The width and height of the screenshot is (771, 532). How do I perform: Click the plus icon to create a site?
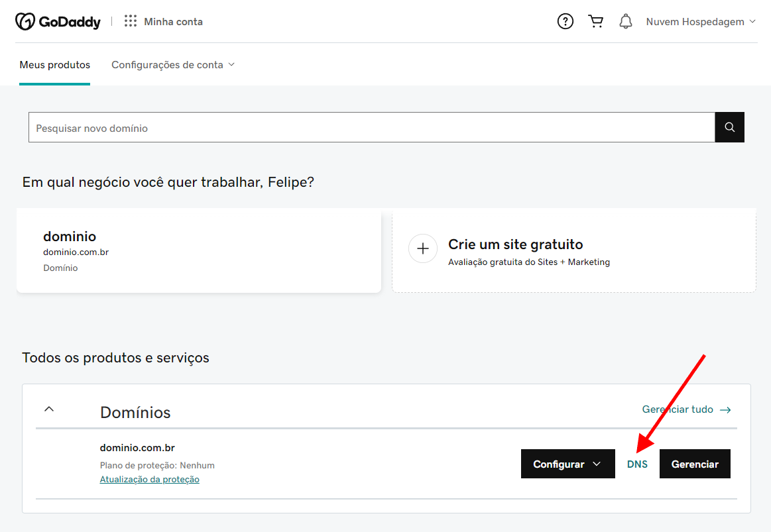coord(423,248)
